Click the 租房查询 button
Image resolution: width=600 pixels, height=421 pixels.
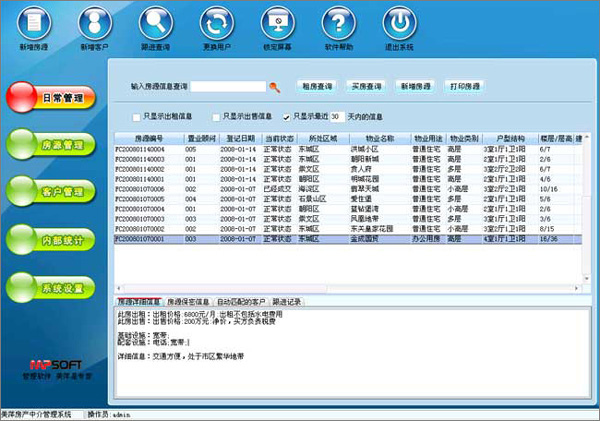click(317, 86)
